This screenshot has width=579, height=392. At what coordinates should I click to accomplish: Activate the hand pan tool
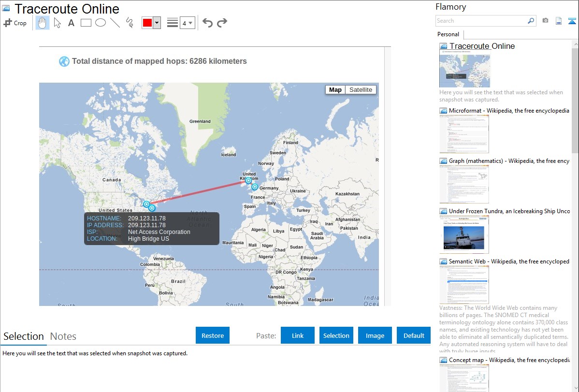[x=43, y=23]
